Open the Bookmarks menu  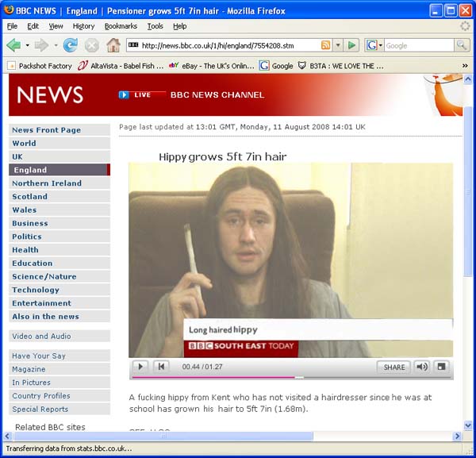121,26
